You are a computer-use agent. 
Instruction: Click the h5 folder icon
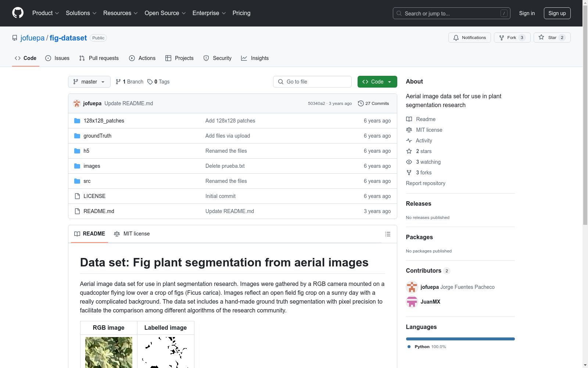pyautogui.click(x=77, y=151)
